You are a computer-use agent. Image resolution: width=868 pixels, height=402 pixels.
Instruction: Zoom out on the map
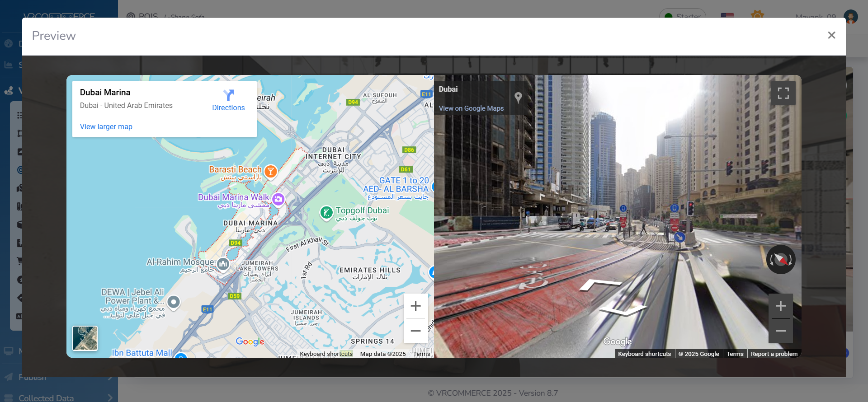tap(415, 331)
